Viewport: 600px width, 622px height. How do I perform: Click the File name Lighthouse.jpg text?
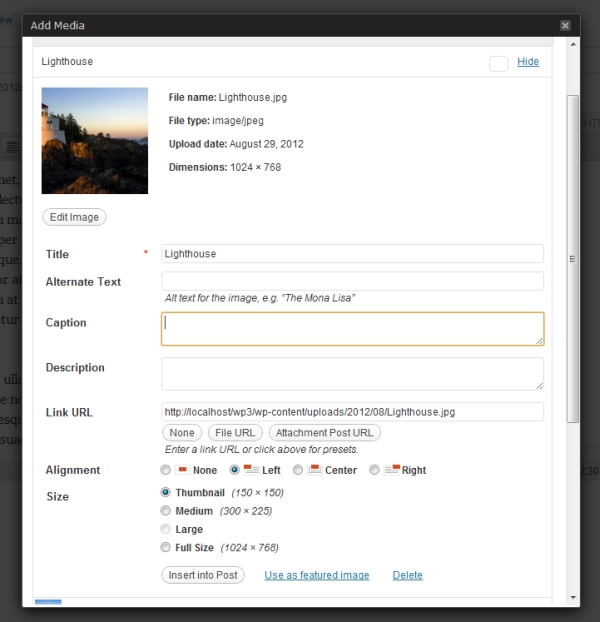[x=228, y=97]
